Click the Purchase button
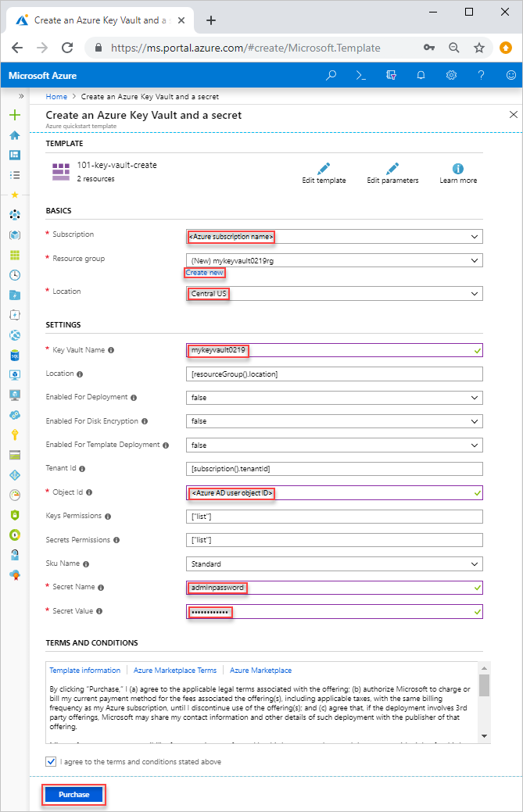Image resolution: width=523 pixels, height=812 pixels. [x=73, y=793]
